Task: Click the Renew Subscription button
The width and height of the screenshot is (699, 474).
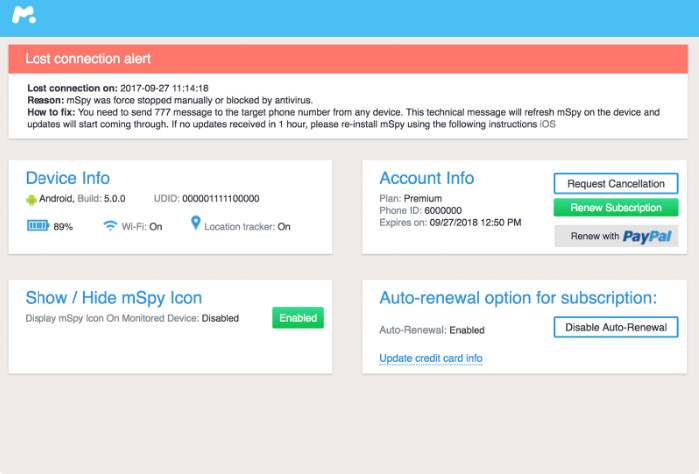Action: (x=616, y=208)
